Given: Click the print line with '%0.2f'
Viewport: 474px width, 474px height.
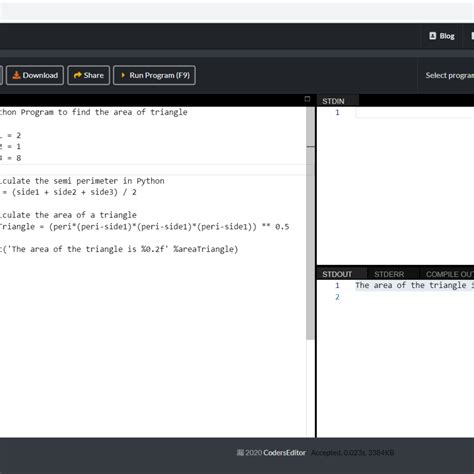Looking at the screenshot, I should [x=119, y=249].
